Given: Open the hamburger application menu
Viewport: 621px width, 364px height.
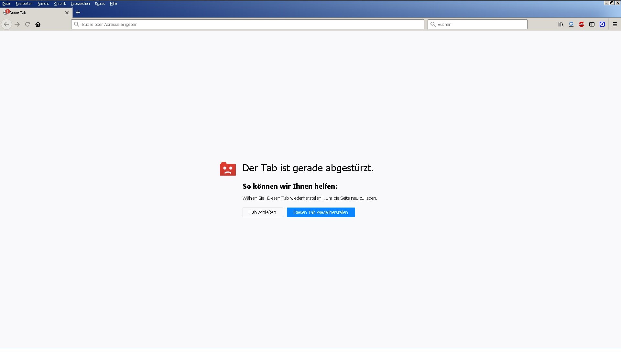Looking at the screenshot, I should (615, 24).
